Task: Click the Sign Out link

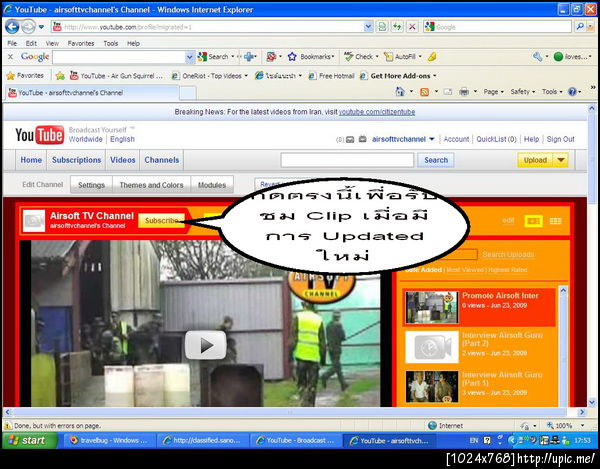Action: (x=560, y=139)
